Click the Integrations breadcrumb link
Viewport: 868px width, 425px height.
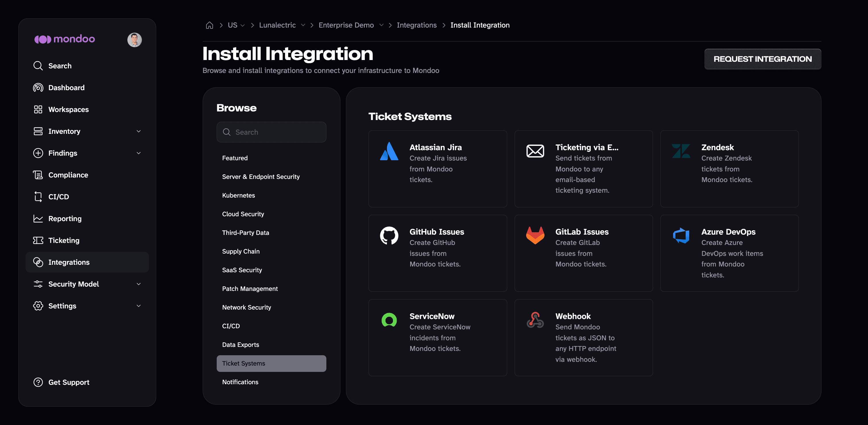pos(416,25)
